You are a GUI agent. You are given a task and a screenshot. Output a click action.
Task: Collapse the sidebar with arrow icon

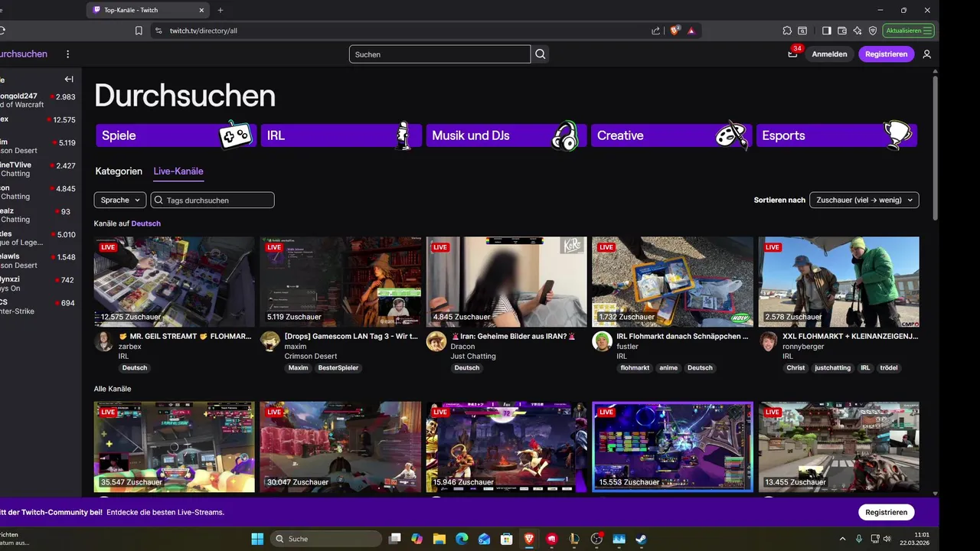tap(69, 79)
